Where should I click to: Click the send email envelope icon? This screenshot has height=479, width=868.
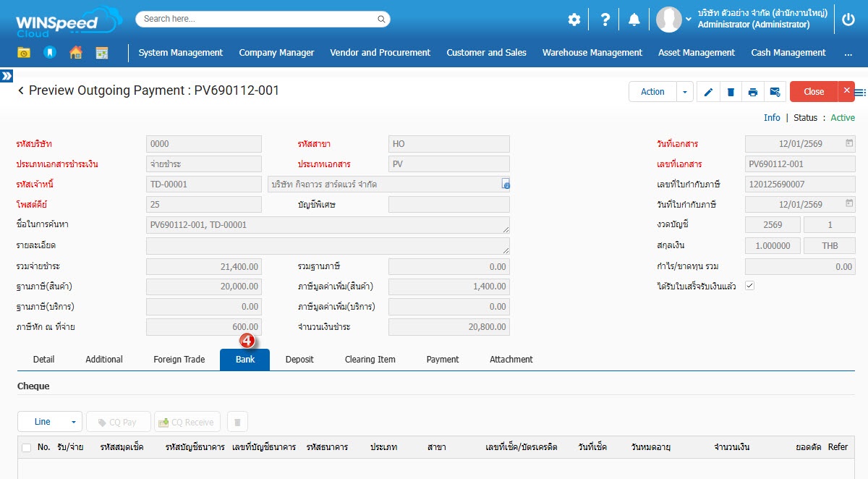[775, 92]
